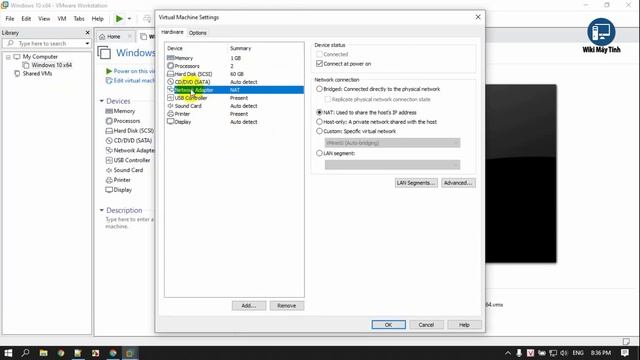Open View menu

tap(44, 19)
